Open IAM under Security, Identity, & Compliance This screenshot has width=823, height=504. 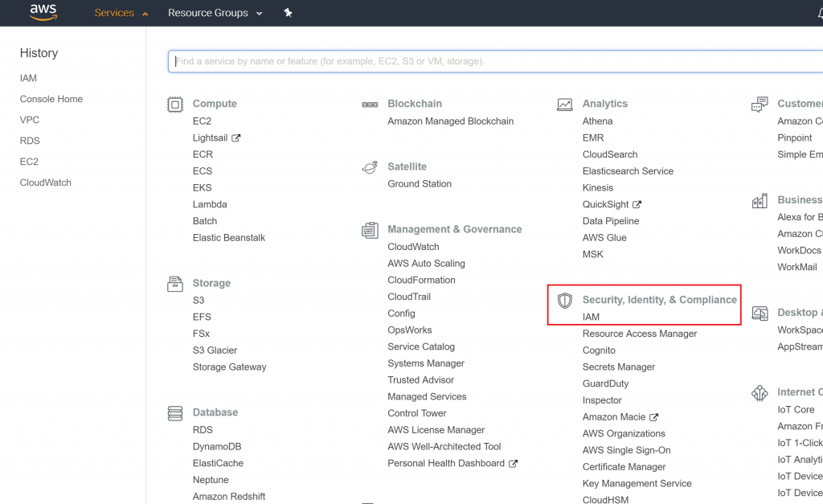tap(591, 317)
